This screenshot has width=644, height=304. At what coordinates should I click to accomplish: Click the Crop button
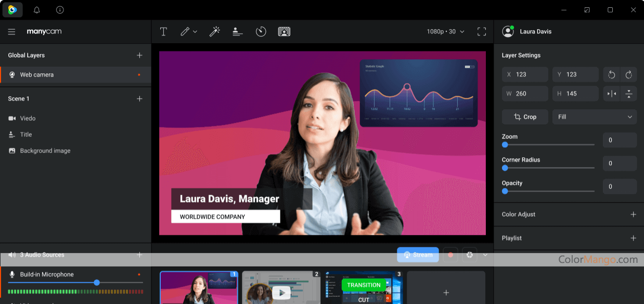[525, 117]
